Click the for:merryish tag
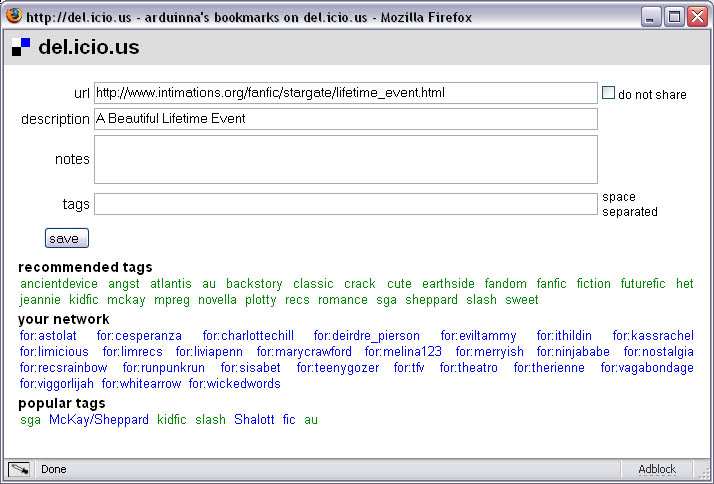 490,352
